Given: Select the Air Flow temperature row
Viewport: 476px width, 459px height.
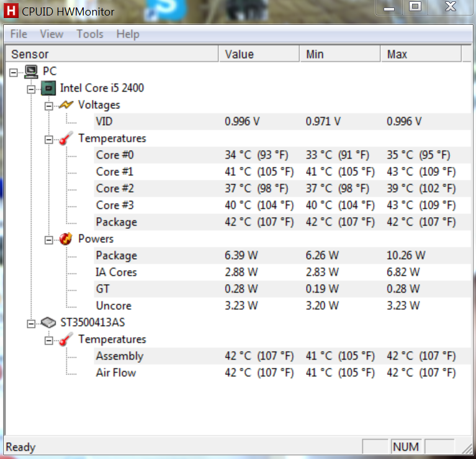Looking at the screenshot, I should (282, 373).
